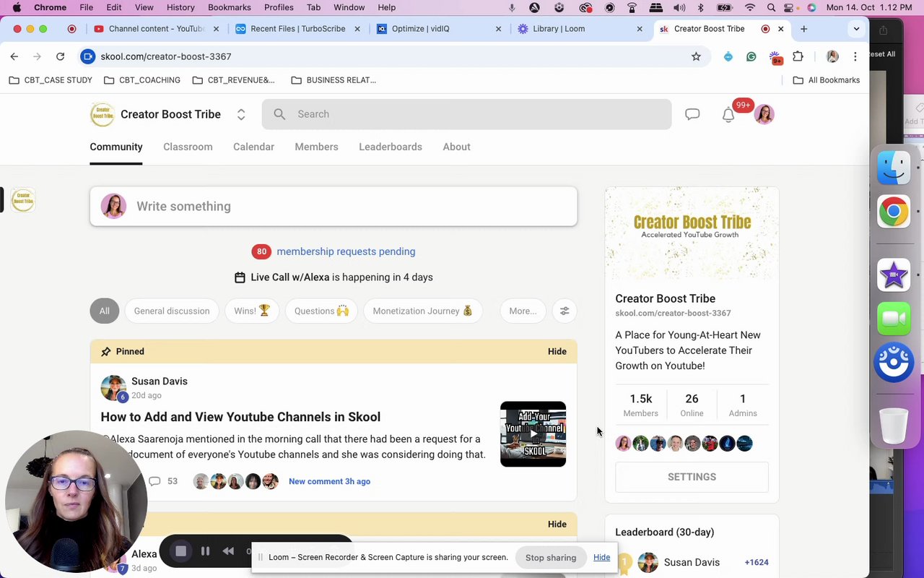Hide the second pinned post
924x578 pixels.
click(557, 524)
